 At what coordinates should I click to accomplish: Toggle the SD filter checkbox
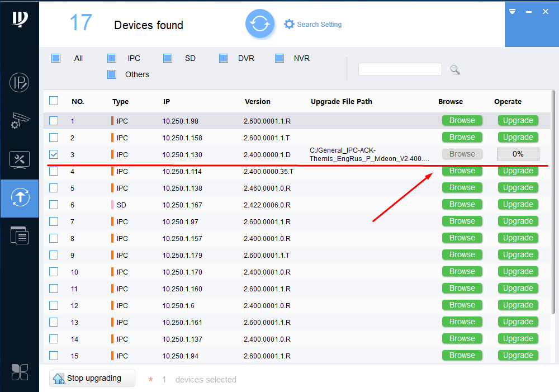(x=168, y=58)
